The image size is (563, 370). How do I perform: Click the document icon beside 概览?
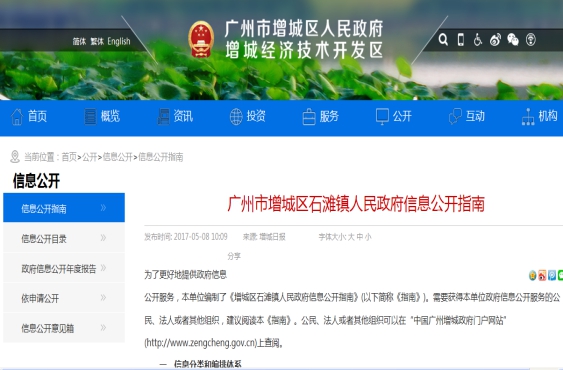pyautogui.click(x=90, y=117)
